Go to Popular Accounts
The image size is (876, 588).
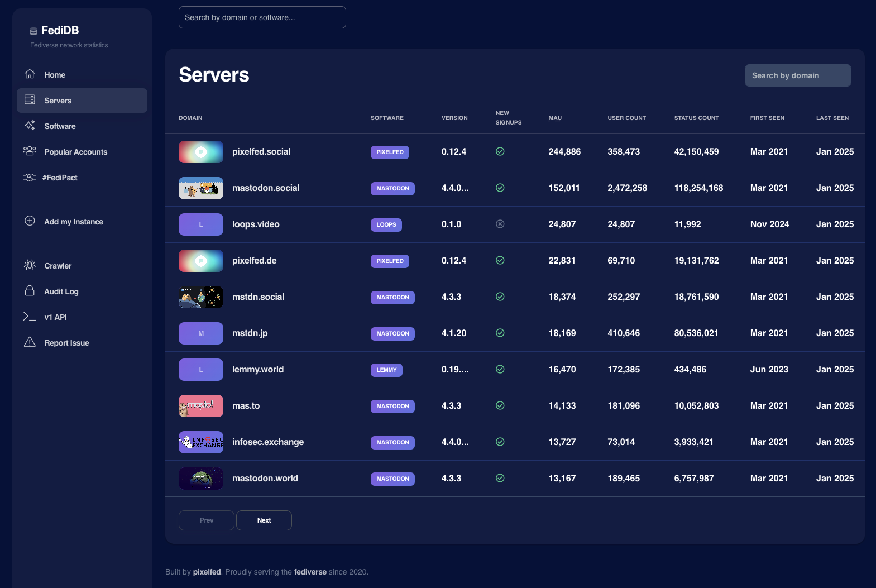click(x=82, y=152)
